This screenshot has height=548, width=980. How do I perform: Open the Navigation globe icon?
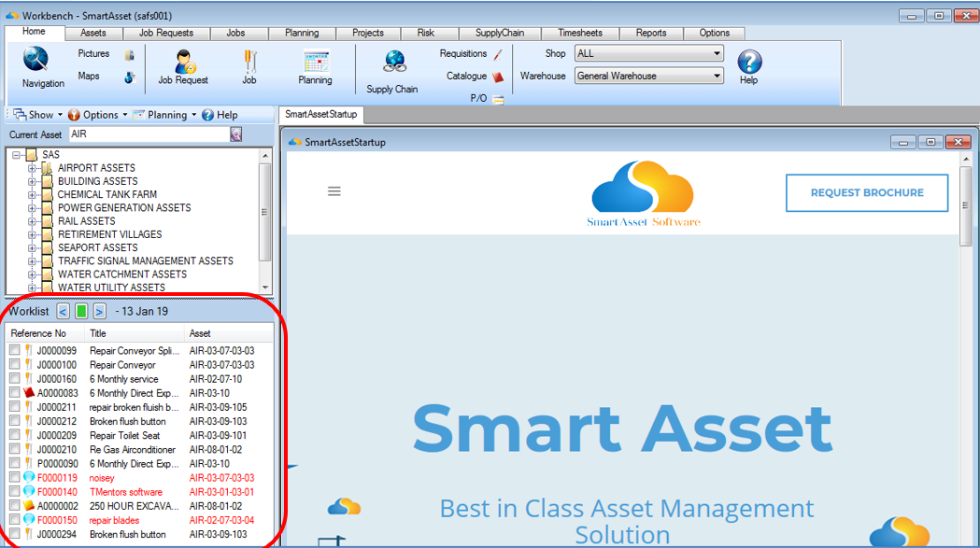(x=36, y=61)
